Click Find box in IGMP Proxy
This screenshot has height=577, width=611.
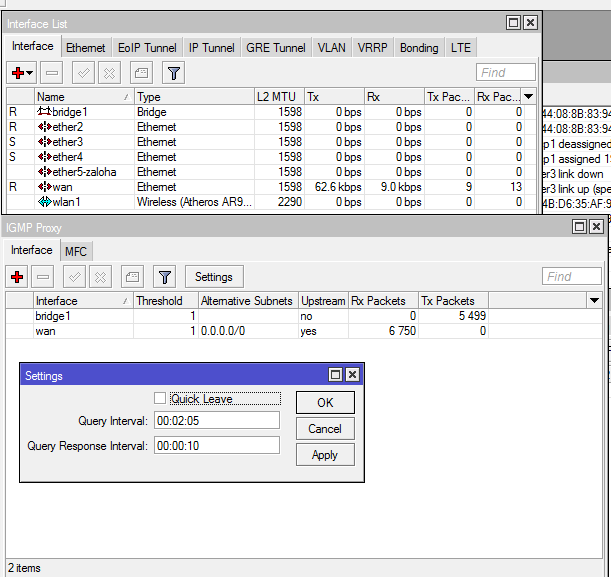point(572,277)
